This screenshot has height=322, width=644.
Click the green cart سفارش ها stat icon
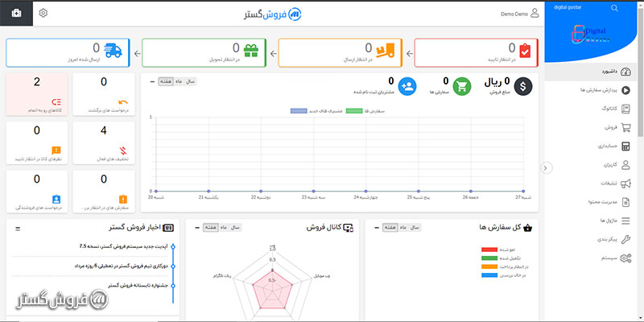tap(462, 86)
